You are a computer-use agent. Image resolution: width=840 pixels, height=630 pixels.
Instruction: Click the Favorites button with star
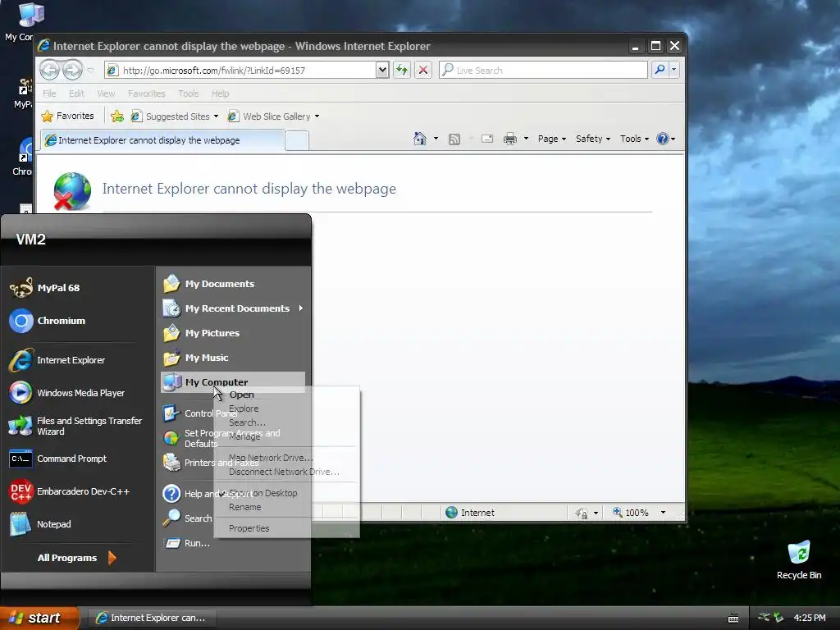pos(67,116)
